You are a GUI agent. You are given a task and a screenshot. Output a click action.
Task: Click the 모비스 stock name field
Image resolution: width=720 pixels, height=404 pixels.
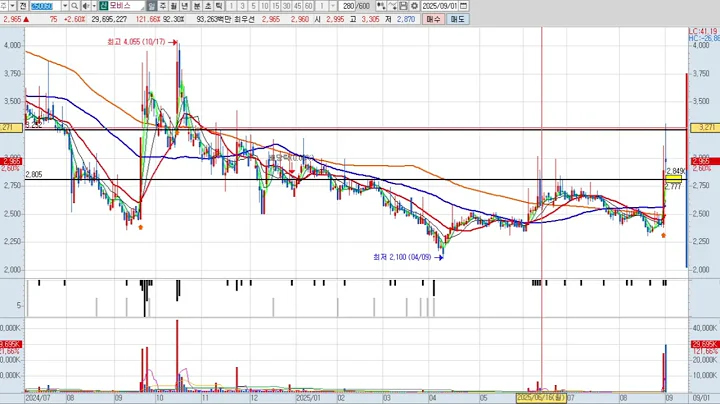[127, 6]
